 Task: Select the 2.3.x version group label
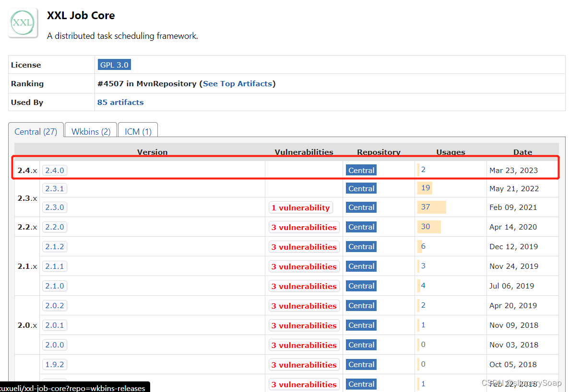[27, 198]
